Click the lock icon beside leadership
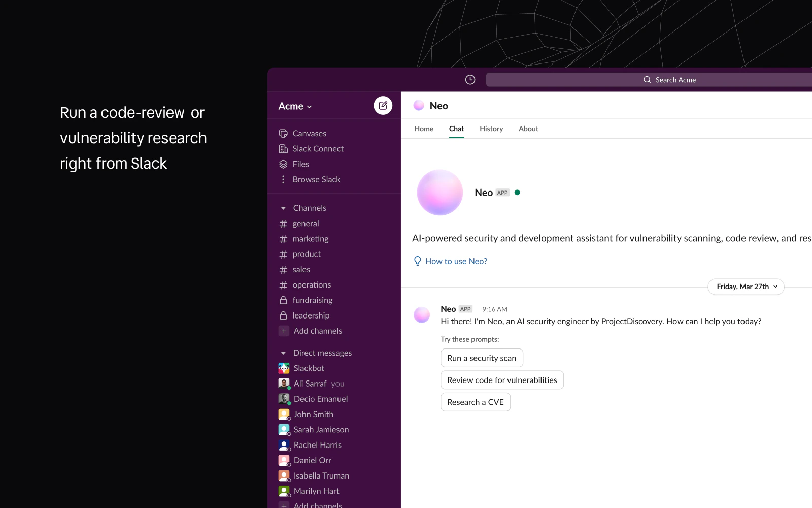This screenshot has height=508, width=812. [x=283, y=315]
